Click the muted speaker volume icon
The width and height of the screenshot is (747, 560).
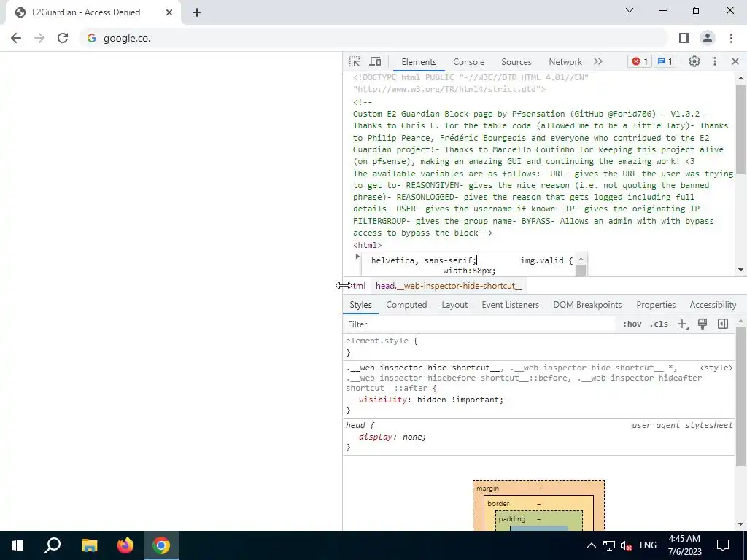pos(627,545)
